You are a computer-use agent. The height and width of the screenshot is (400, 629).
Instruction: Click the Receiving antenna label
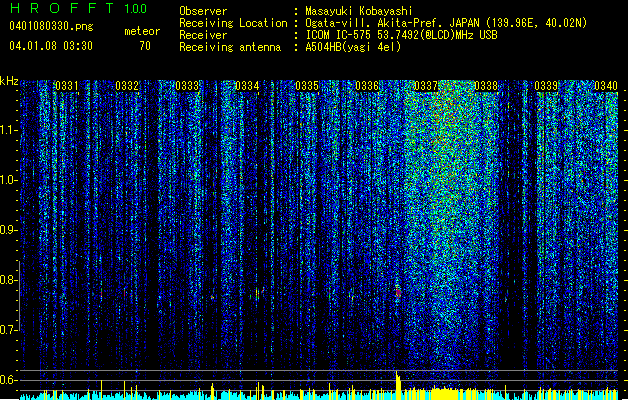[230, 47]
